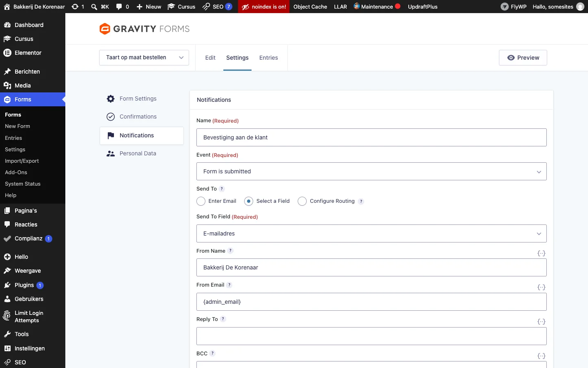
Task: Open the search command palette icon
Action: pyautogui.click(x=100, y=7)
